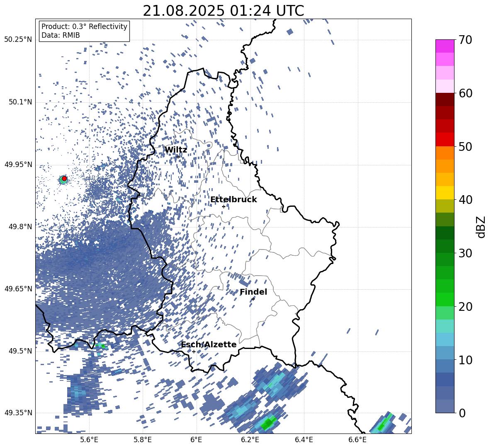The height and width of the screenshot is (448, 491).
Task: Pick the bright red 50 dBZ colorbar swatch
Action: [x=445, y=140]
